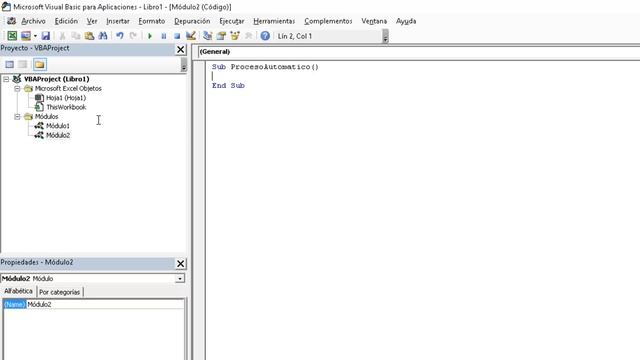The width and height of the screenshot is (640, 360).
Task: Toggle Folders view in Project panel
Action: [40, 64]
